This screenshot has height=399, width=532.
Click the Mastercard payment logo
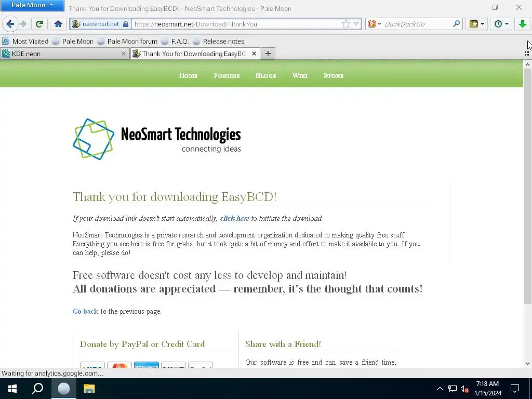(x=119, y=365)
